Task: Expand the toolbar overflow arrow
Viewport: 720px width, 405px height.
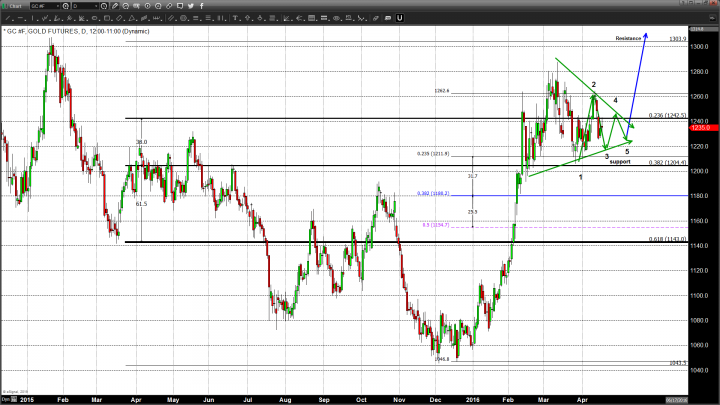Action: click(x=714, y=17)
